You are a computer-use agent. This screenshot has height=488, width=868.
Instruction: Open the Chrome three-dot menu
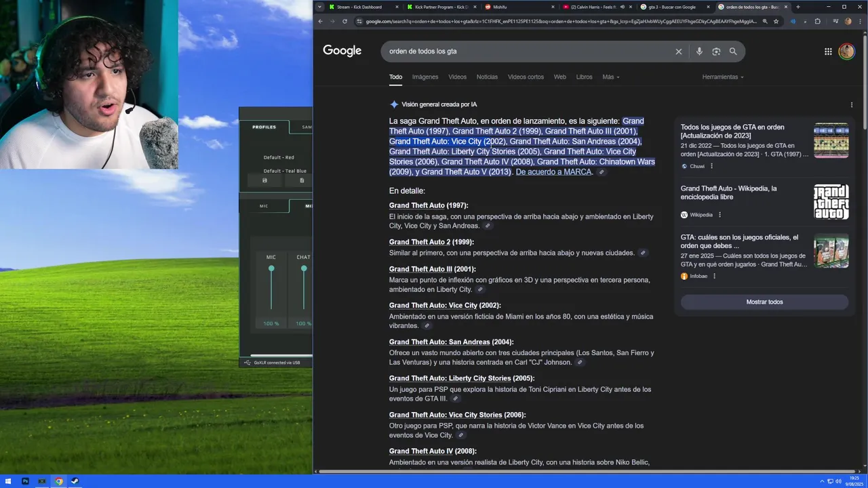tap(861, 21)
